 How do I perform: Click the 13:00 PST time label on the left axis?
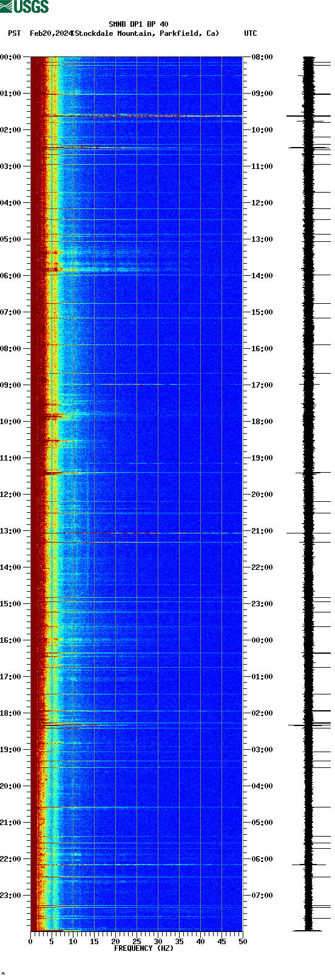coord(11,531)
